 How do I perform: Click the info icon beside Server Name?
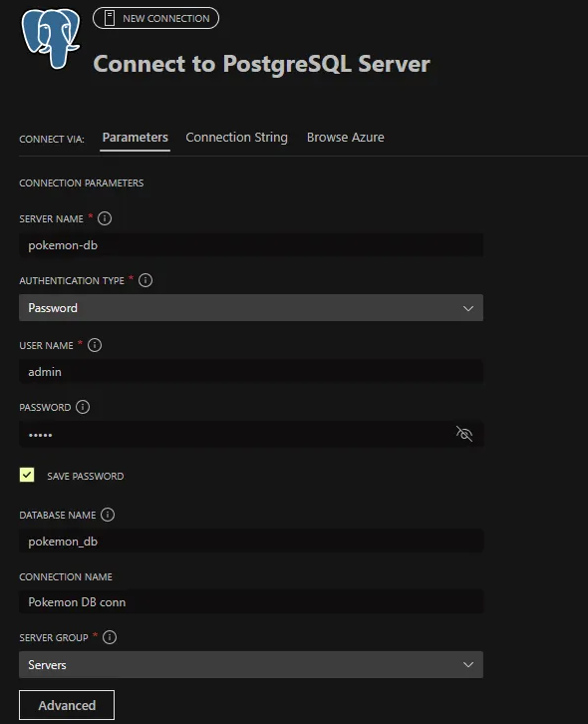tap(105, 218)
